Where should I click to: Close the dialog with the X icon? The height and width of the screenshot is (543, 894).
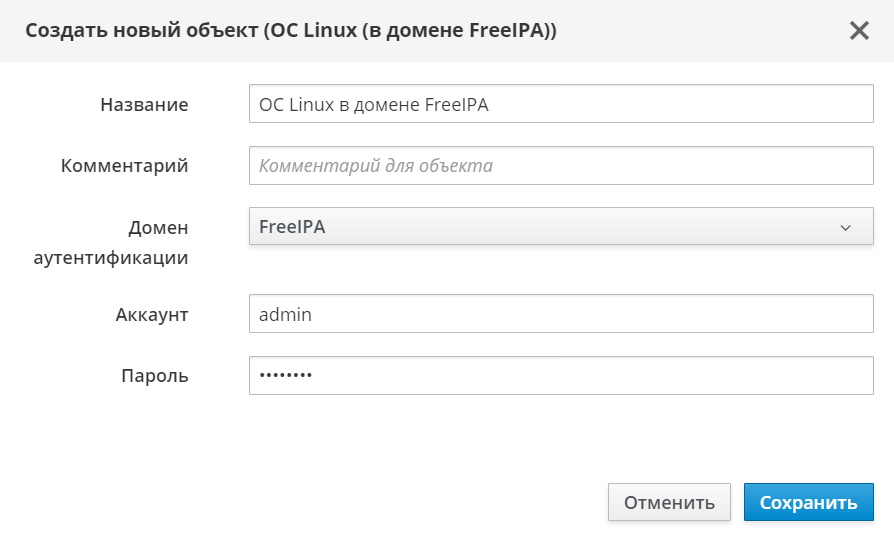(859, 31)
